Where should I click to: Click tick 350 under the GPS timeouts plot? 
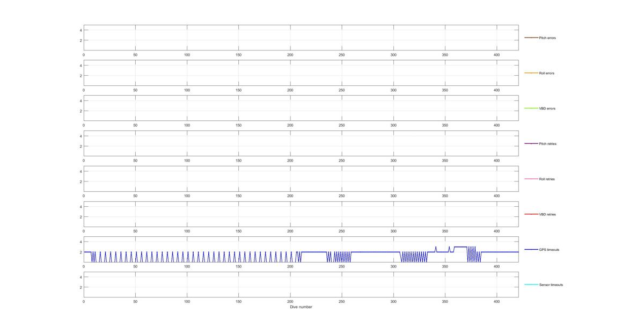(x=445, y=266)
